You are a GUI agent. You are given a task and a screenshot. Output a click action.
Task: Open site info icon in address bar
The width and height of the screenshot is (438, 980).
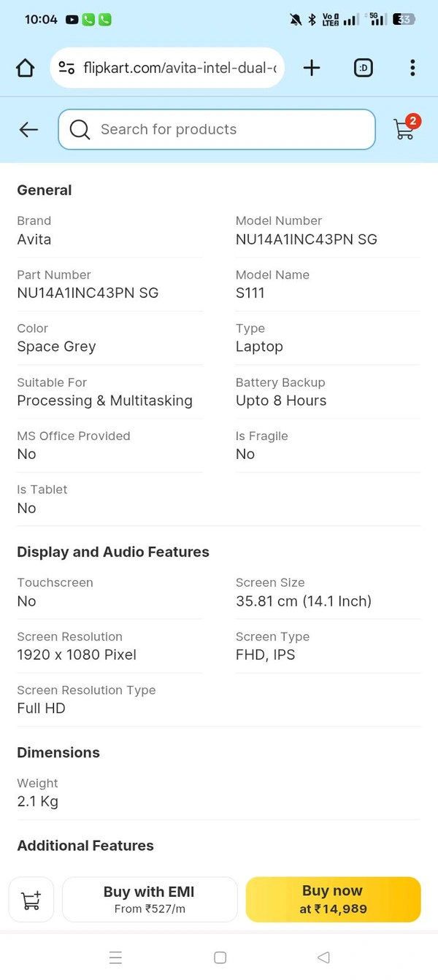pos(66,69)
